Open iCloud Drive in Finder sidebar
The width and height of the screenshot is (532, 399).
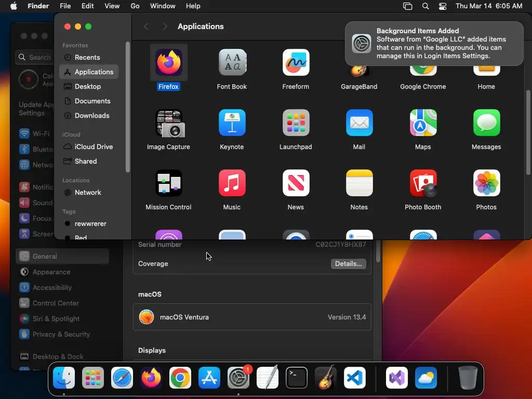pyautogui.click(x=89, y=147)
